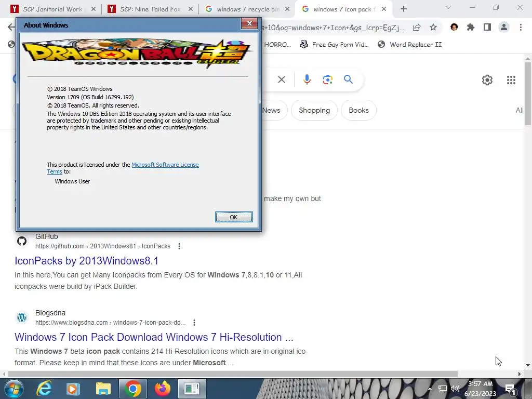
Task: Click the Chrome taskbar icon
Action: [x=132, y=389]
